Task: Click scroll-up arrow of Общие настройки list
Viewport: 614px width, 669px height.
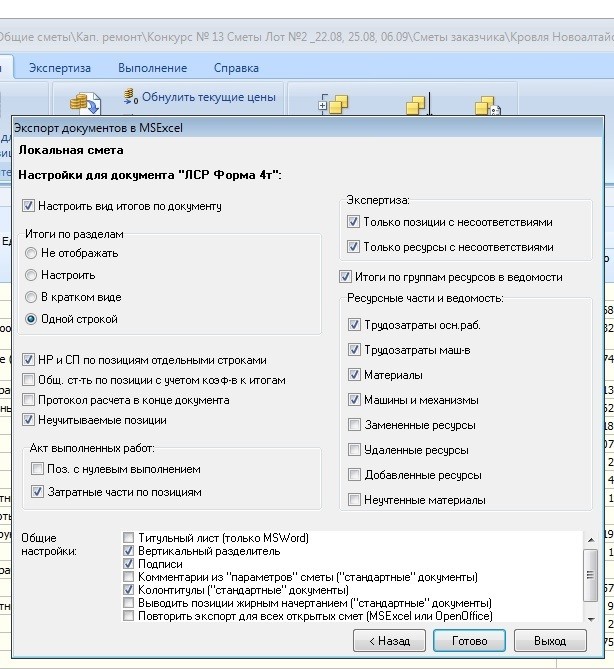Action: point(591,540)
